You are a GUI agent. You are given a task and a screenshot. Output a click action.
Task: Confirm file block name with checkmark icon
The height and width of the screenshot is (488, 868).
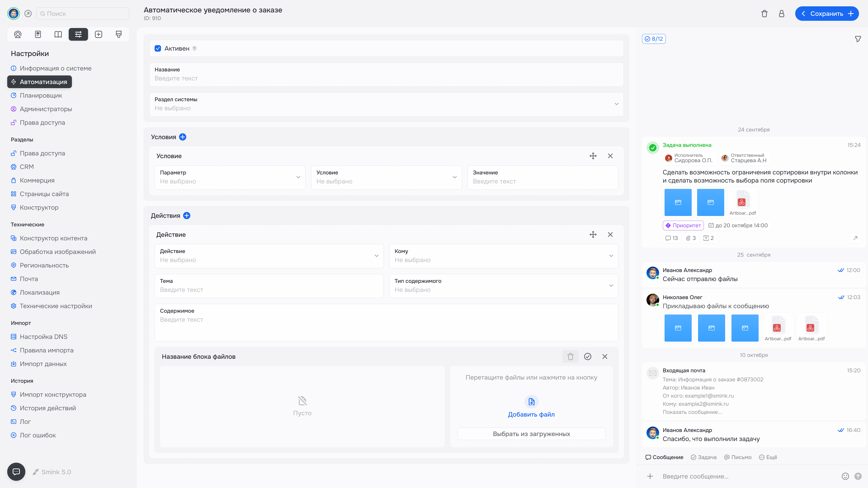(x=587, y=357)
